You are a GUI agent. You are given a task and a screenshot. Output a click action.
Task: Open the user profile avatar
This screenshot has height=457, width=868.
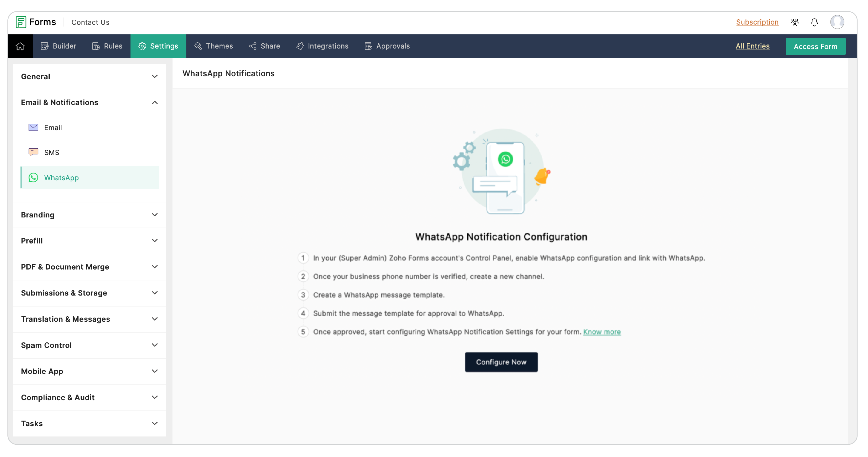(837, 22)
